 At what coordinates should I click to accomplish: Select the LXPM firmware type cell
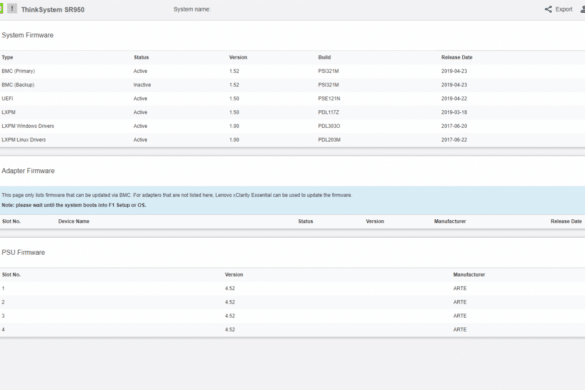tap(9, 112)
